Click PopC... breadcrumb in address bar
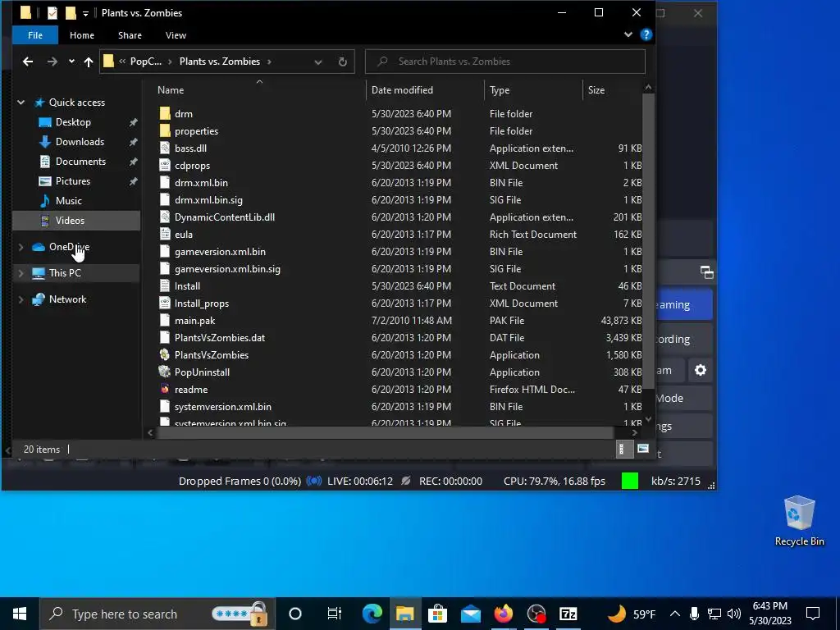The height and width of the screenshot is (630, 840). [x=146, y=62]
